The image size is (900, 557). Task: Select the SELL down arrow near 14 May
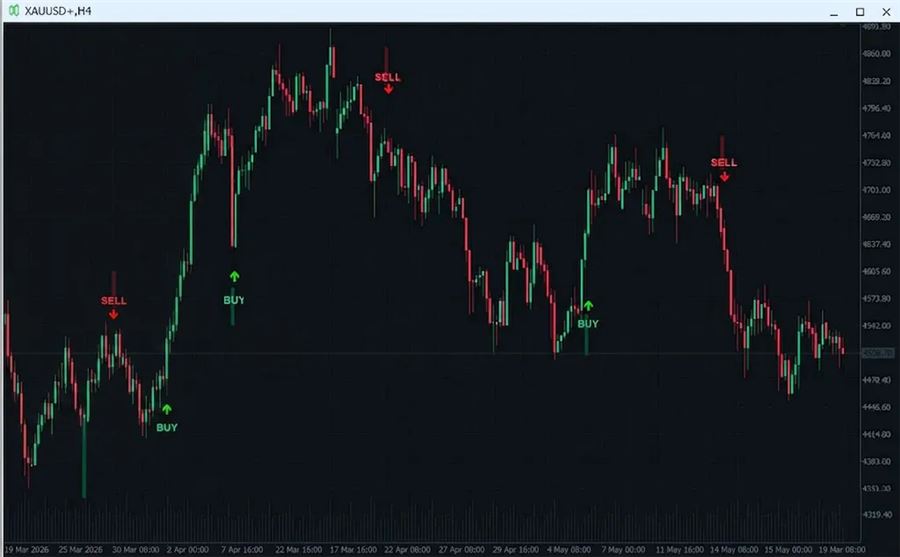pos(724,177)
